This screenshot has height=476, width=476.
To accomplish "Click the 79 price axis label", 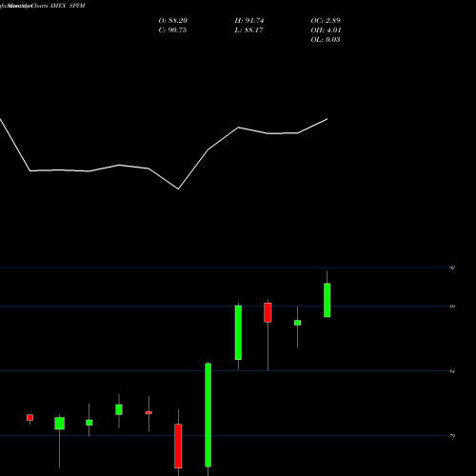I will [452, 436].
